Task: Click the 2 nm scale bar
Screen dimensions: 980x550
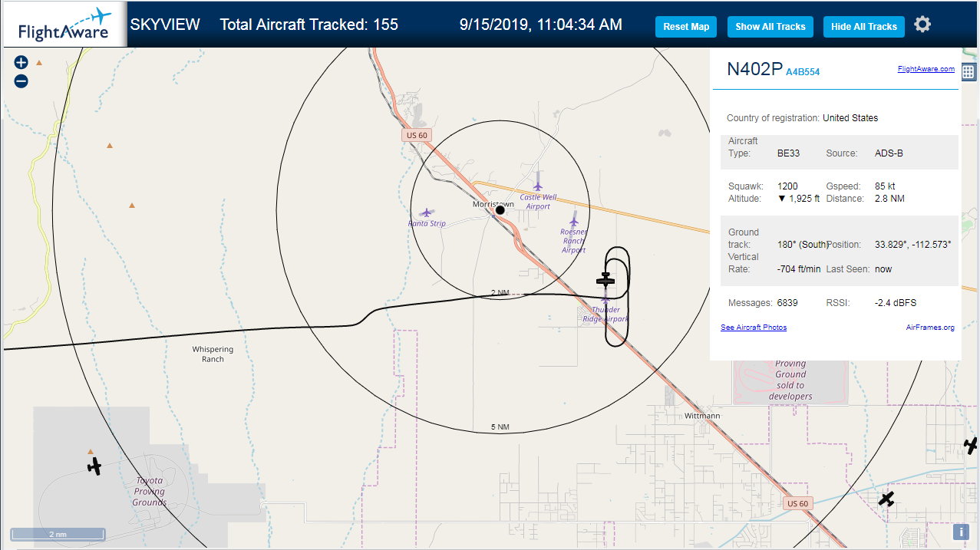Action: click(58, 534)
